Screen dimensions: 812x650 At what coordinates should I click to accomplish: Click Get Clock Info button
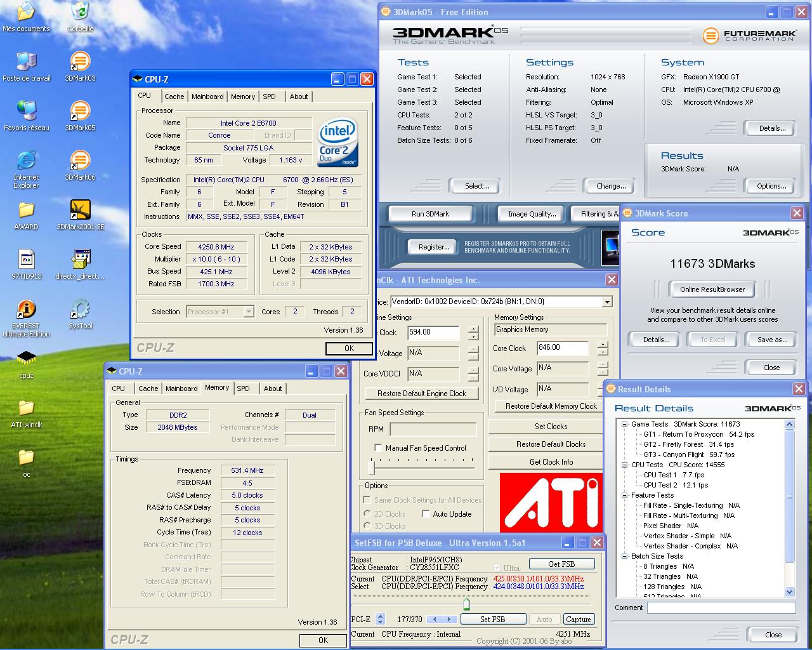click(x=551, y=462)
